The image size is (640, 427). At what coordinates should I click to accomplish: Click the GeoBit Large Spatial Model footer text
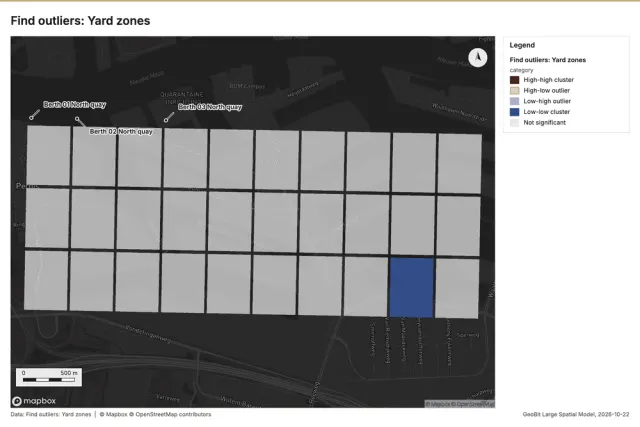(x=576, y=414)
